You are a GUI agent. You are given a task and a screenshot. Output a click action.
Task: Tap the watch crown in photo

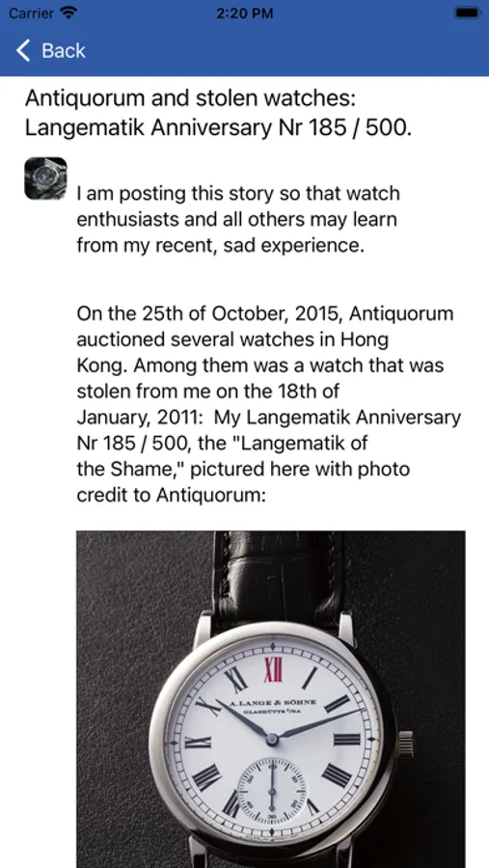[x=405, y=744]
